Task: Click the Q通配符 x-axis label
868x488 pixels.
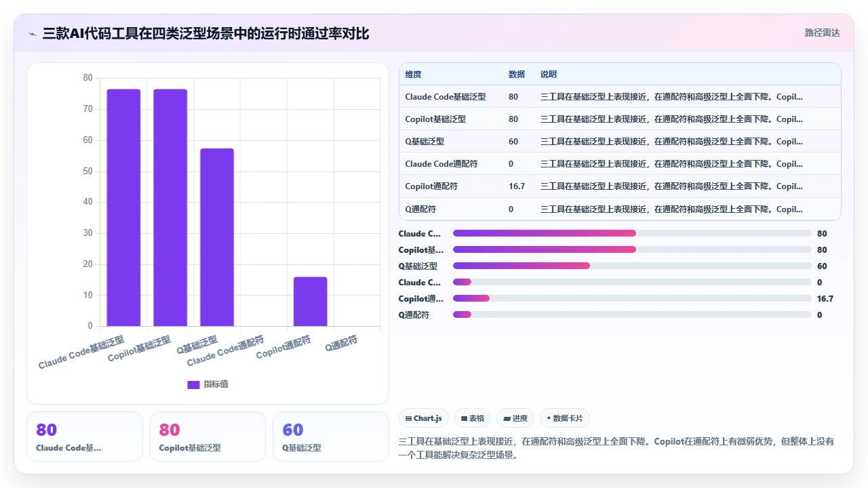Action: pos(341,343)
